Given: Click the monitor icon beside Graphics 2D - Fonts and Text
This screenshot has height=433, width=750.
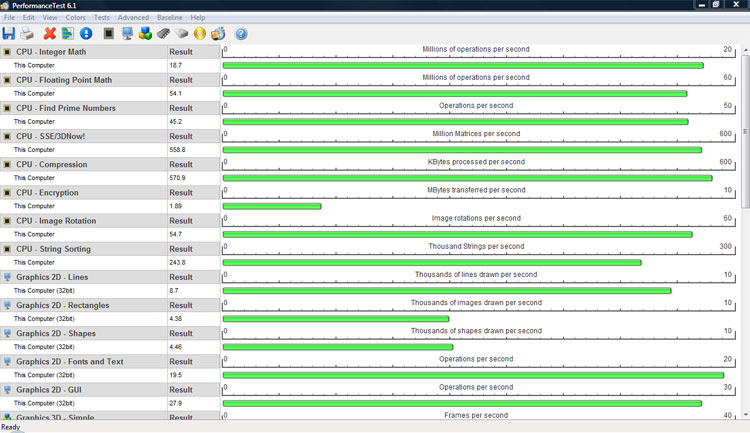Looking at the screenshot, I should pyautogui.click(x=7, y=362).
